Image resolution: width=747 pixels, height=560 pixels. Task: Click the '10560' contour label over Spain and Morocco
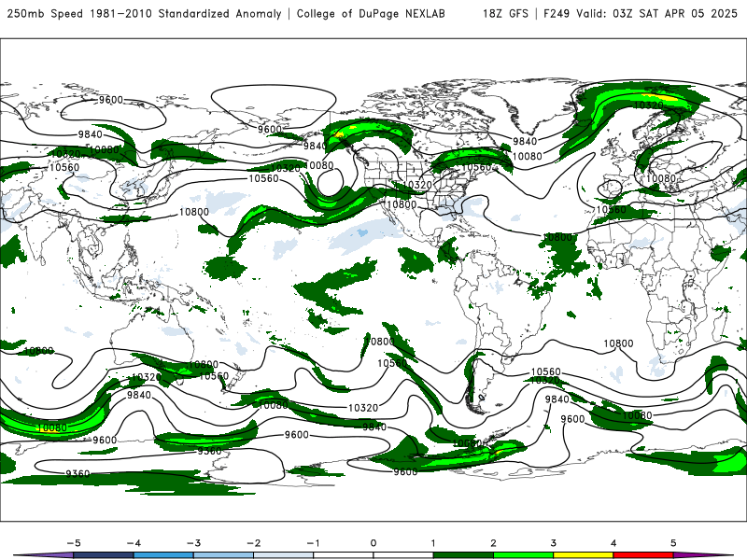(x=612, y=209)
